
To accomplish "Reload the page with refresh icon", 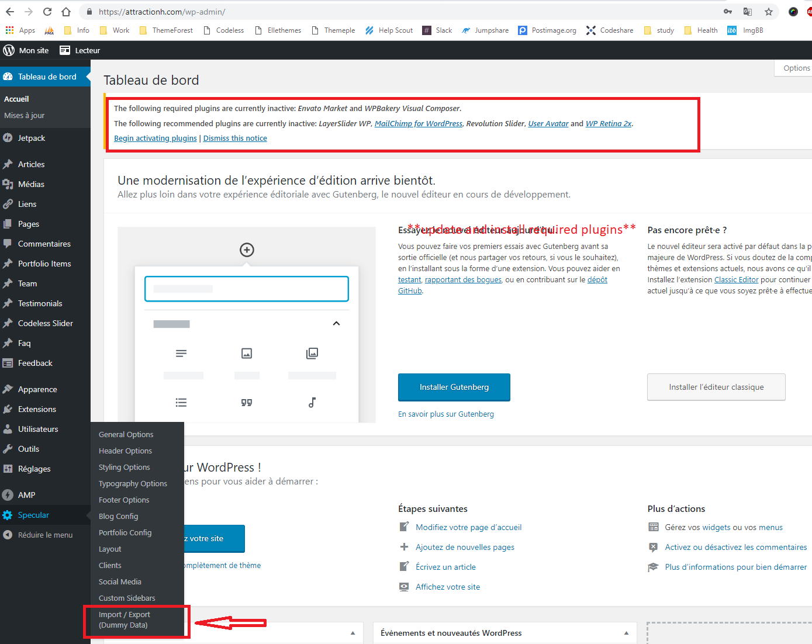I will click(47, 12).
